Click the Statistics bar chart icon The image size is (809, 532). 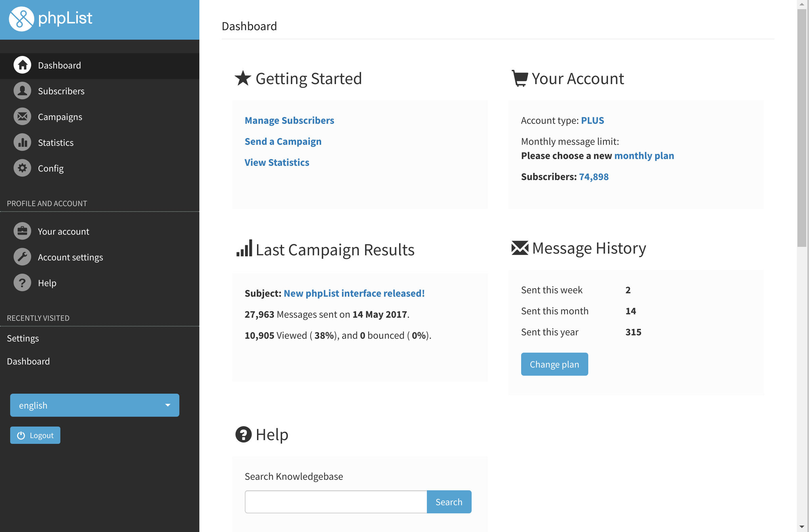[x=22, y=142]
